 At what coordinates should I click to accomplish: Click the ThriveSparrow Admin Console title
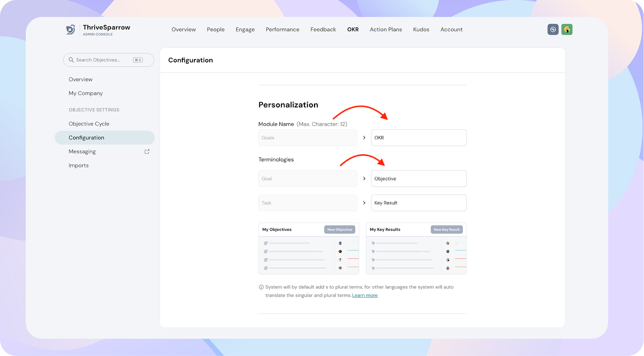point(106,30)
